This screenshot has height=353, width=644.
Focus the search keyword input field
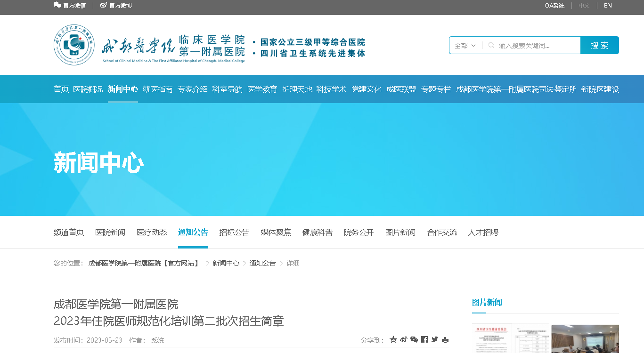(537, 46)
